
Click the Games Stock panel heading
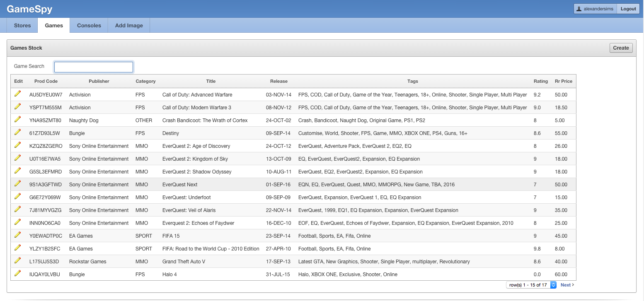click(27, 48)
